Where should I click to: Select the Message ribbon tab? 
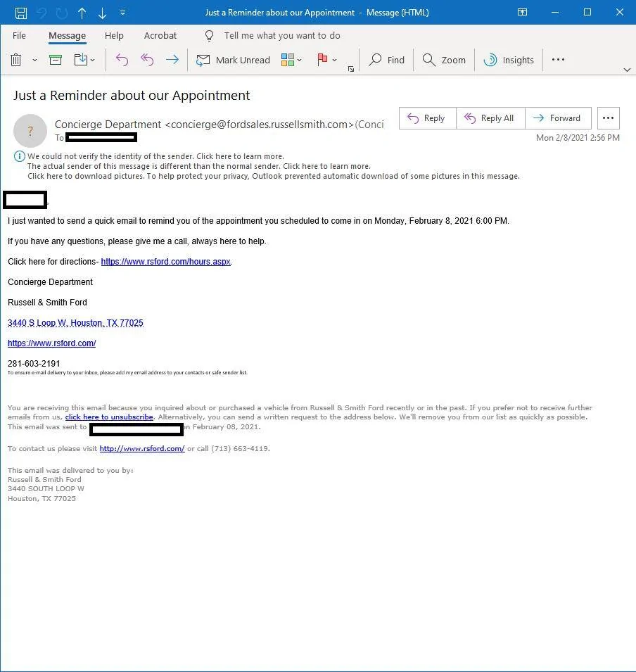coord(68,36)
